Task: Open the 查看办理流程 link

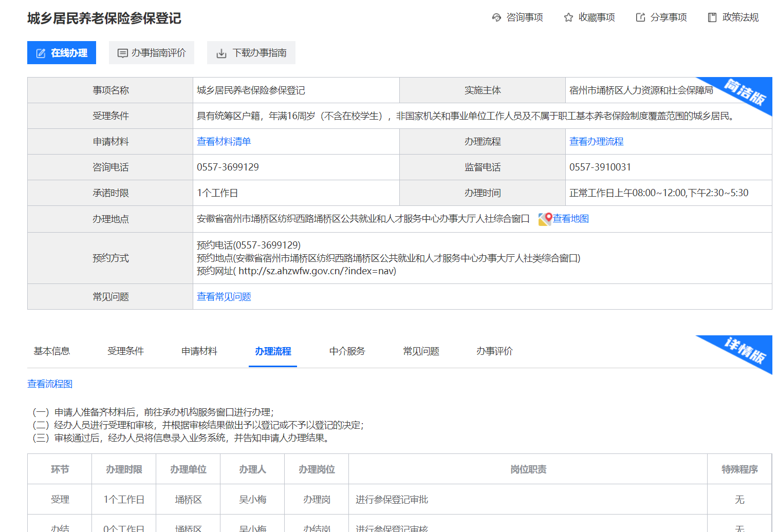Action: (x=596, y=142)
